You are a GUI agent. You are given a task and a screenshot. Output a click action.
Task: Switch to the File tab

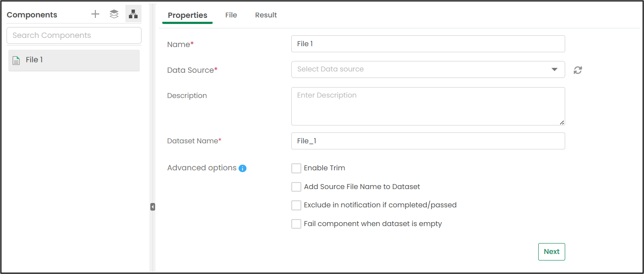coord(231,15)
